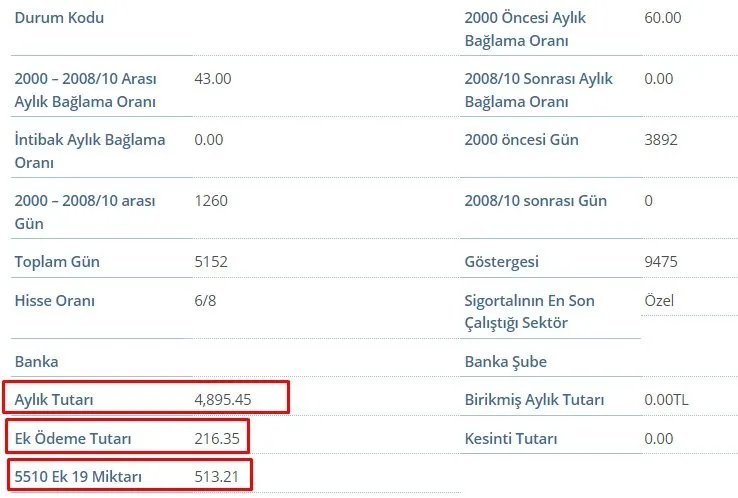Select the 2000 öncesi Gün value 3892

[661, 140]
